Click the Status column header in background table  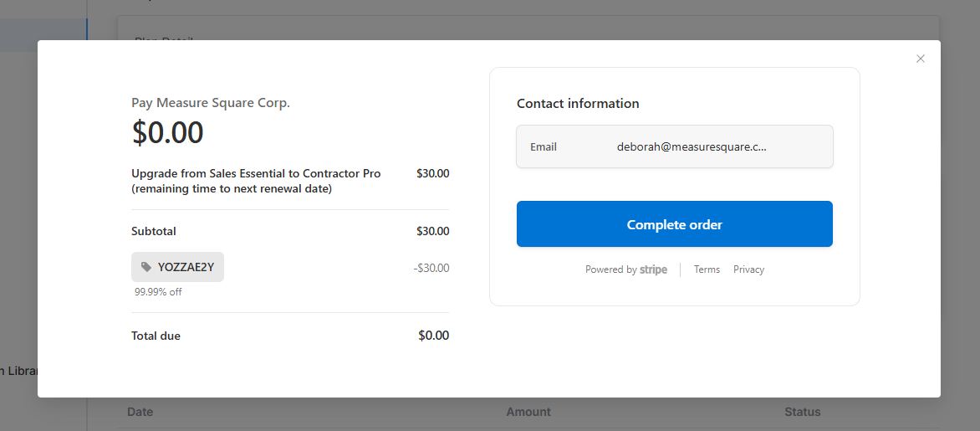pos(803,413)
